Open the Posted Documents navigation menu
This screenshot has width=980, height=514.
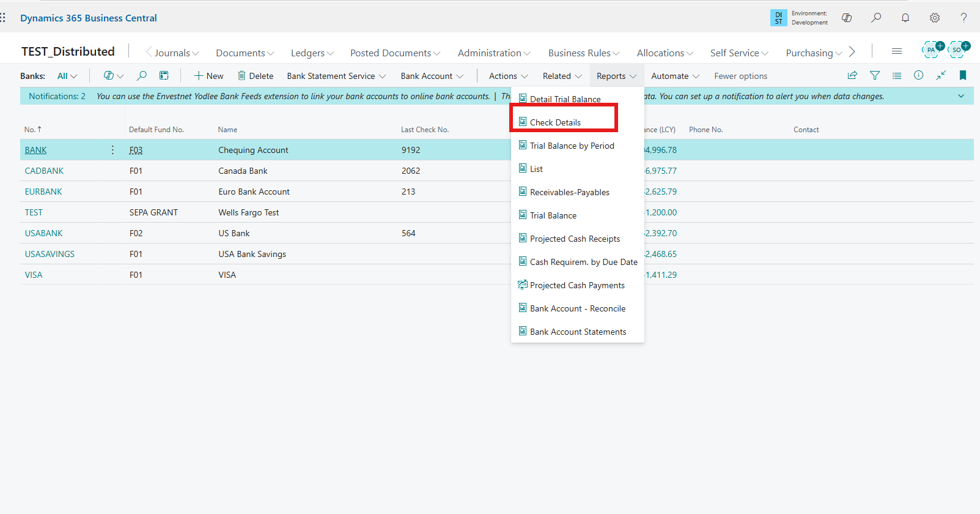395,53
